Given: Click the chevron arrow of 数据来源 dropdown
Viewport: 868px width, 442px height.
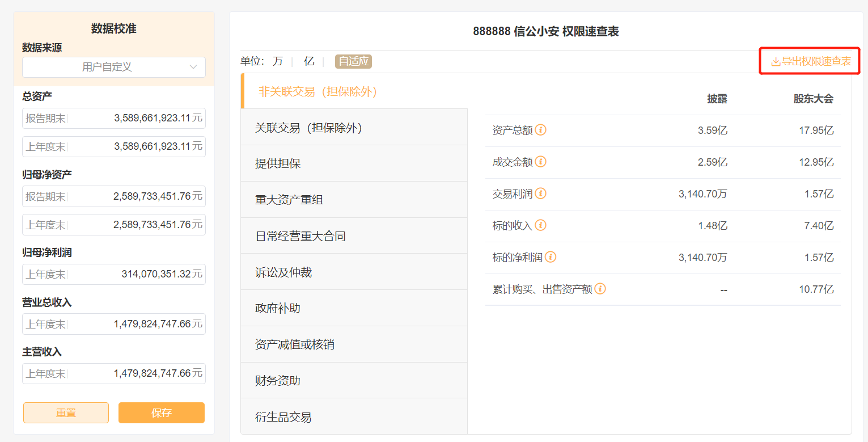Looking at the screenshot, I should [x=193, y=67].
